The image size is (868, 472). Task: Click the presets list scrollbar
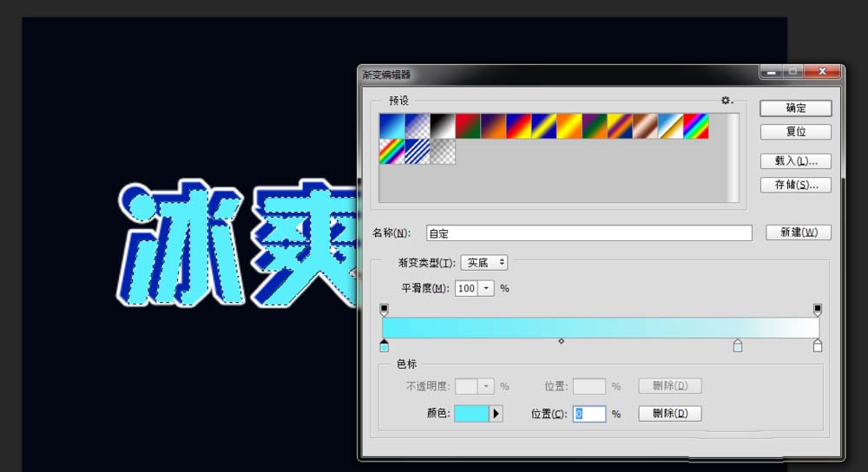coord(733,158)
